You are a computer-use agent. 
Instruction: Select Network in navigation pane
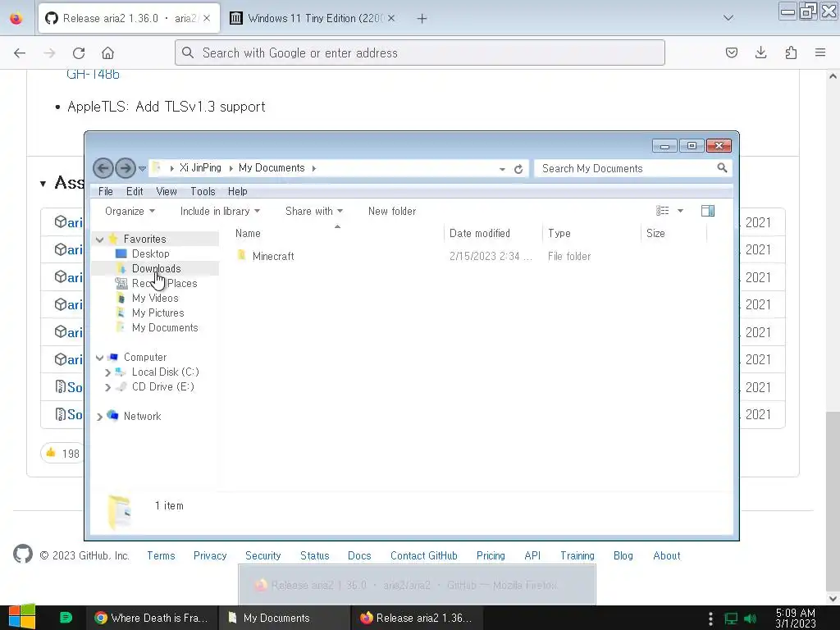(142, 416)
